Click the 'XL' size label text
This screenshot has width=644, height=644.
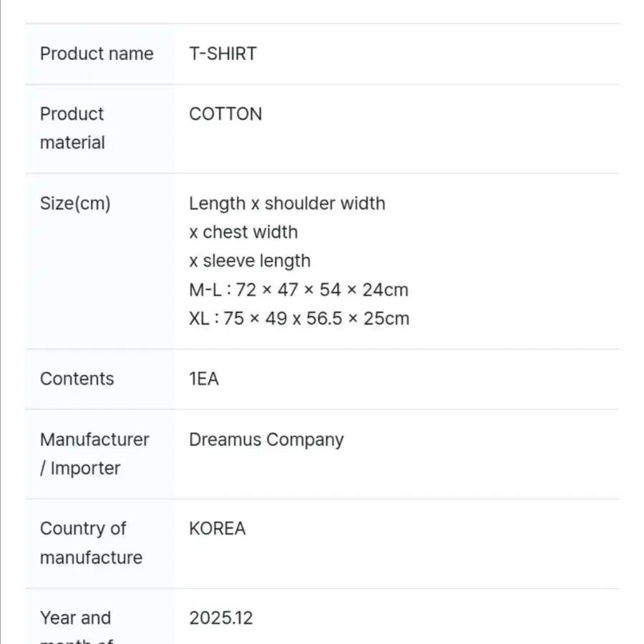point(199,318)
